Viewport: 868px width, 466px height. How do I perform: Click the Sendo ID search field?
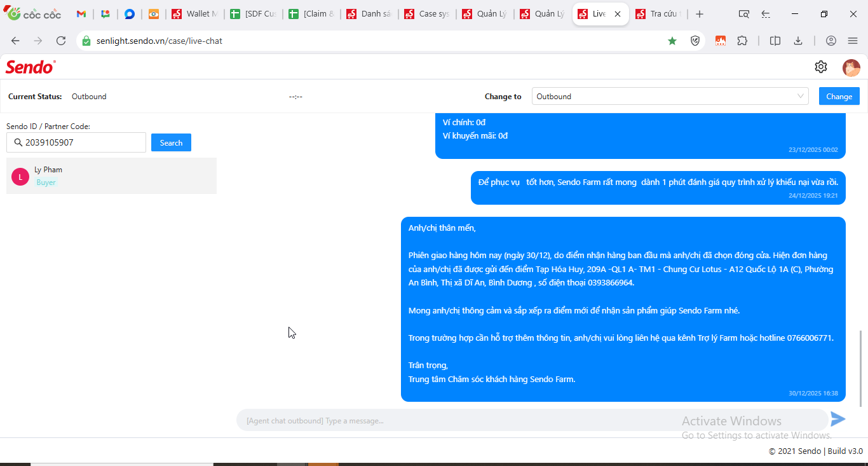pyautogui.click(x=76, y=142)
